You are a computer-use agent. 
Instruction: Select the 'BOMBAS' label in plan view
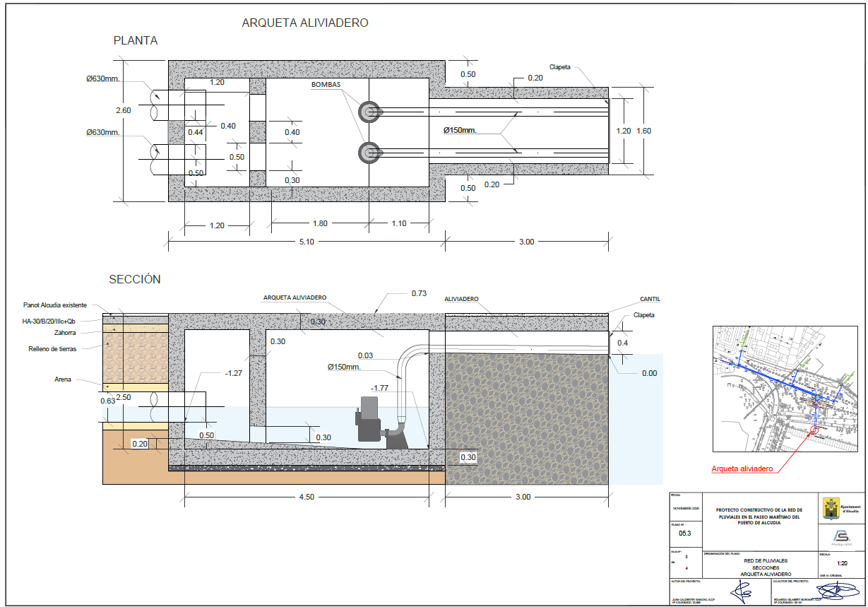click(x=326, y=85)
